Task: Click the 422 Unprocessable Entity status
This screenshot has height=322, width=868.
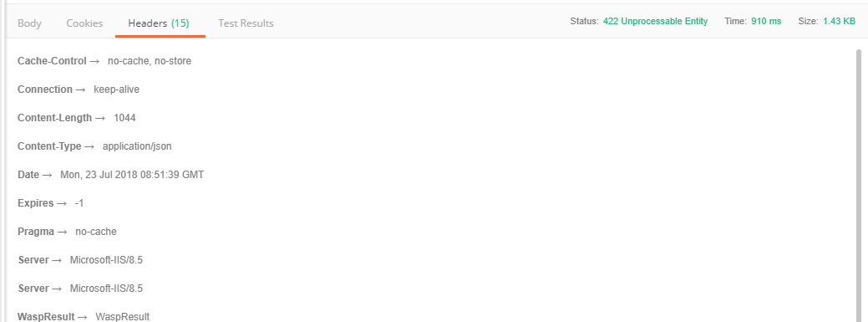Action: coord(656,21)
